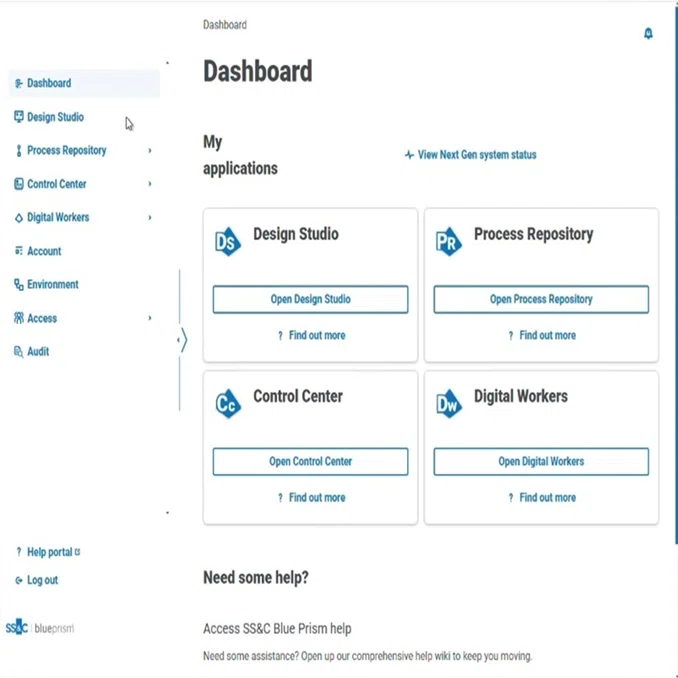Click the CC Control Center card logo
The image size is (678, 678).
coord(228,404)
